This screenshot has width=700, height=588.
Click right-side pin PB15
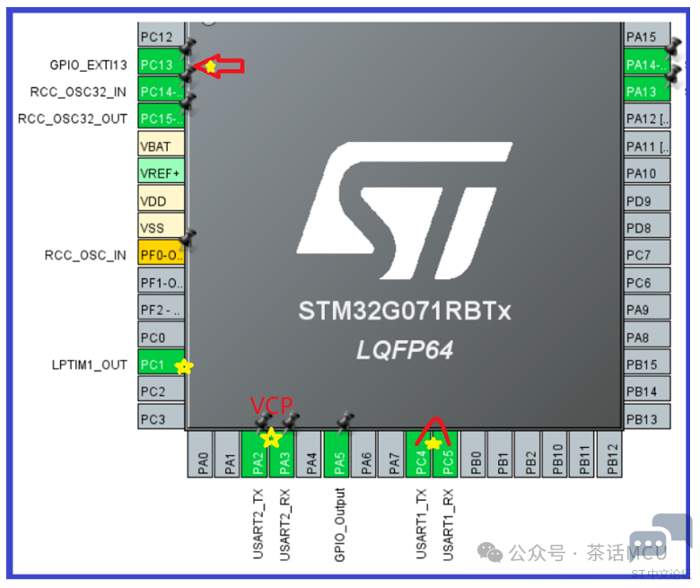(647, 362)
